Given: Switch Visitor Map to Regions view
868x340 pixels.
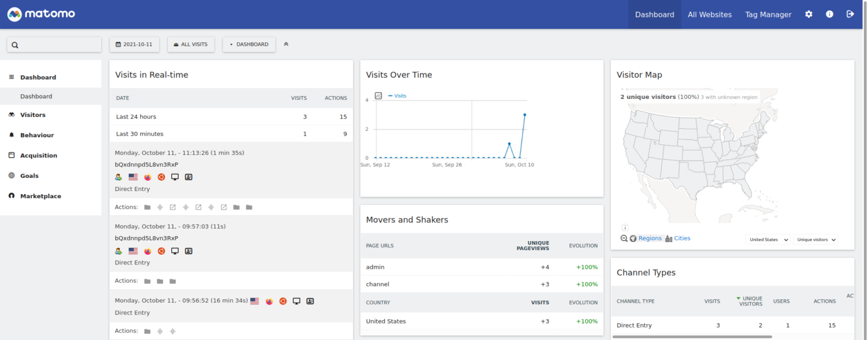Looking at the screenshot, I should click(650, 238).
